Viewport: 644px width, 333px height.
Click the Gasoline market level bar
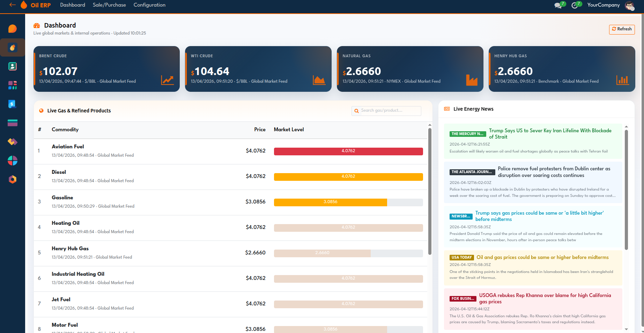pyautogui.click(x=348, y=202)
